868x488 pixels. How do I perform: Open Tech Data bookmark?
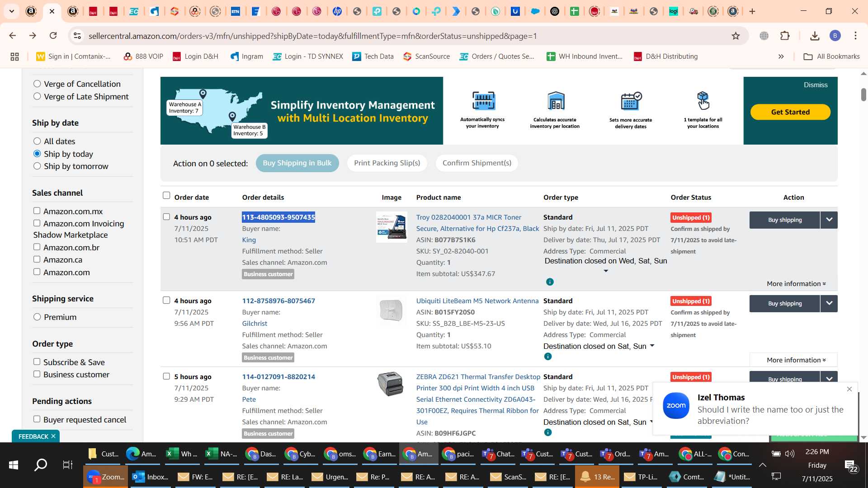point(373,56)
